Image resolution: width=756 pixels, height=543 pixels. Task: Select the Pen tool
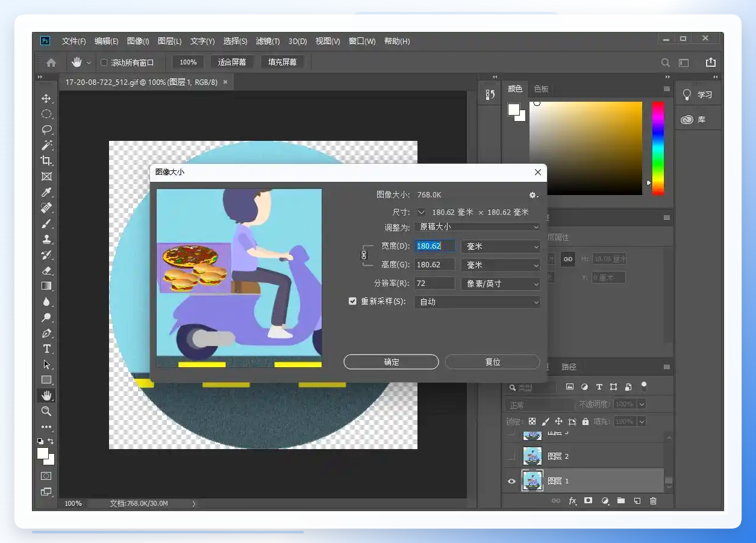(46, 333)
